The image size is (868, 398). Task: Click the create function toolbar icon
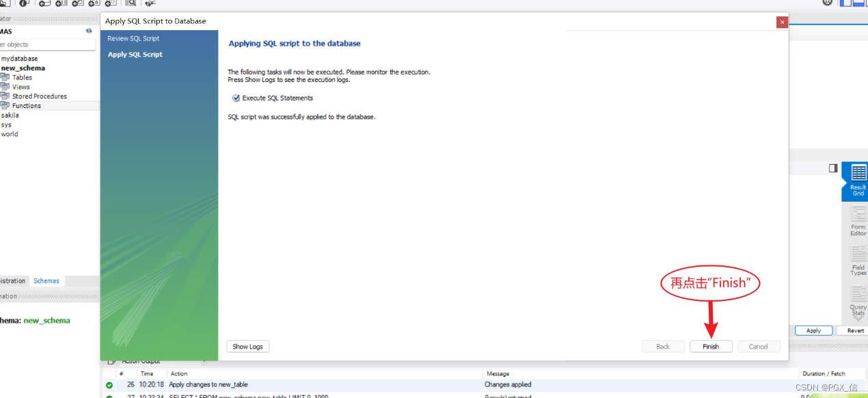click(x=111, y=3)
